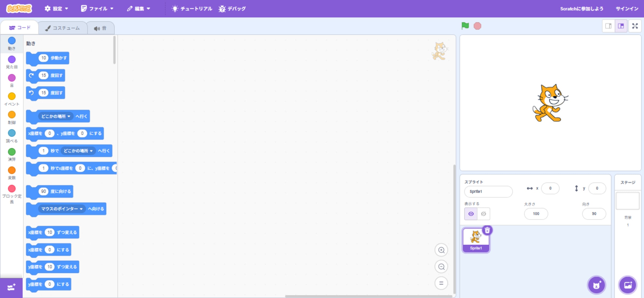644x298 pixels.
Task: Click the green flag to start
Action: click(x=465, y=26)
